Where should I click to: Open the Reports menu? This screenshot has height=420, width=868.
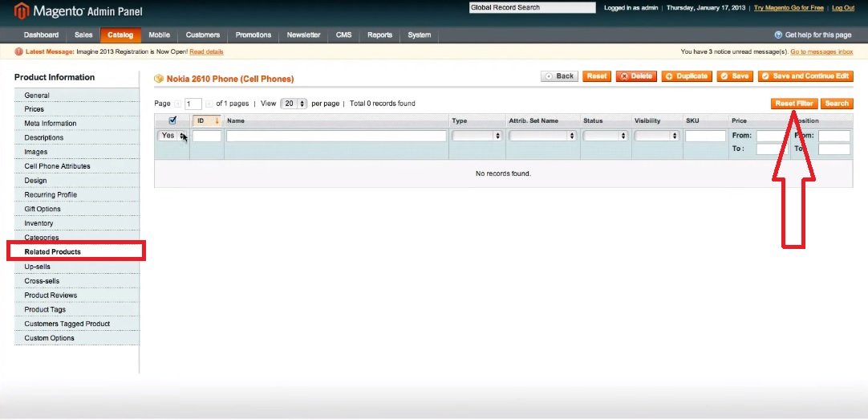pyautogui.click(x=379, y=35)
